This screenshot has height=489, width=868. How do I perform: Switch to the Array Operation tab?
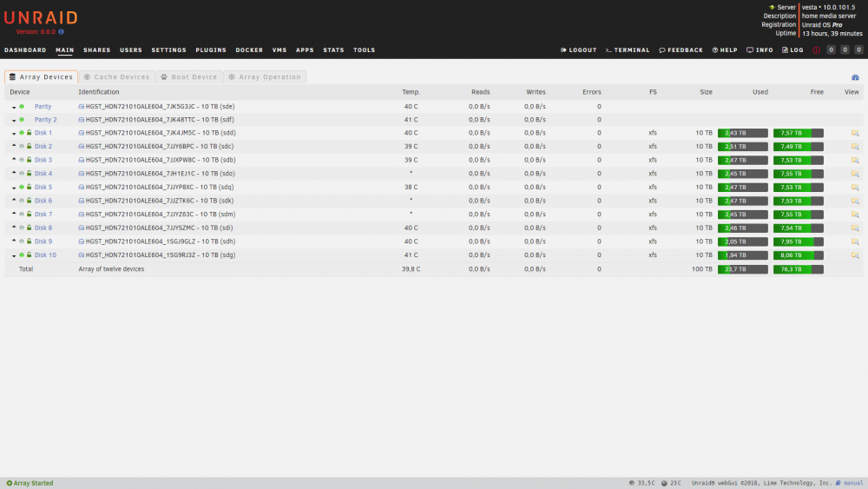[265, 77]
